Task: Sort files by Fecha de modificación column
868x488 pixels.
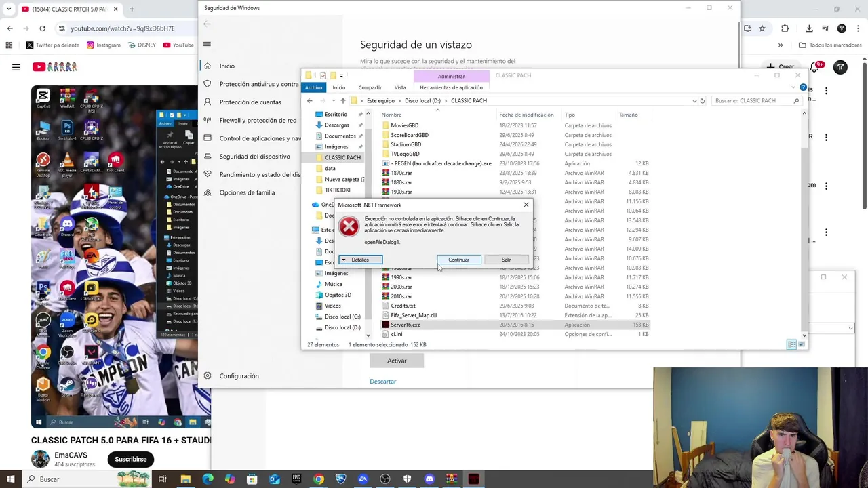Action: [x=526, y=115]
